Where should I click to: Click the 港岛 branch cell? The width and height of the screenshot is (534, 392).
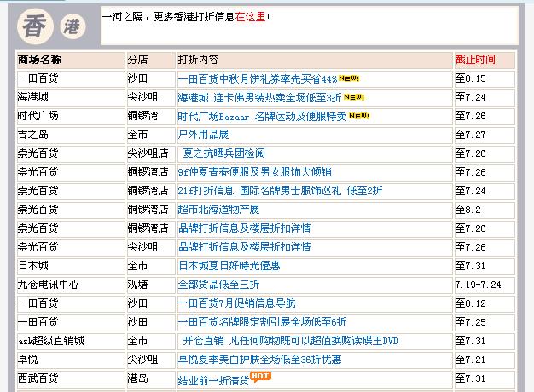[151, 378]
